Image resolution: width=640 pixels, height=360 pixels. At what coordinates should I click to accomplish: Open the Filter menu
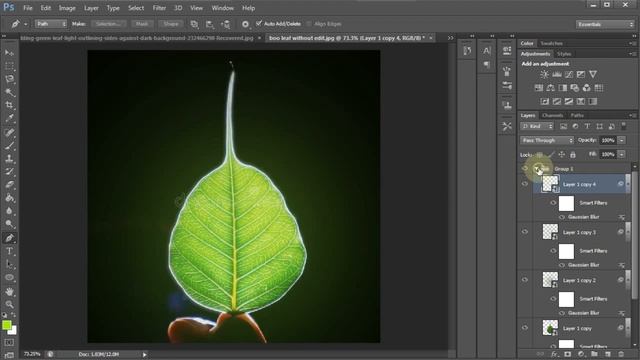[x=159, y=8]
